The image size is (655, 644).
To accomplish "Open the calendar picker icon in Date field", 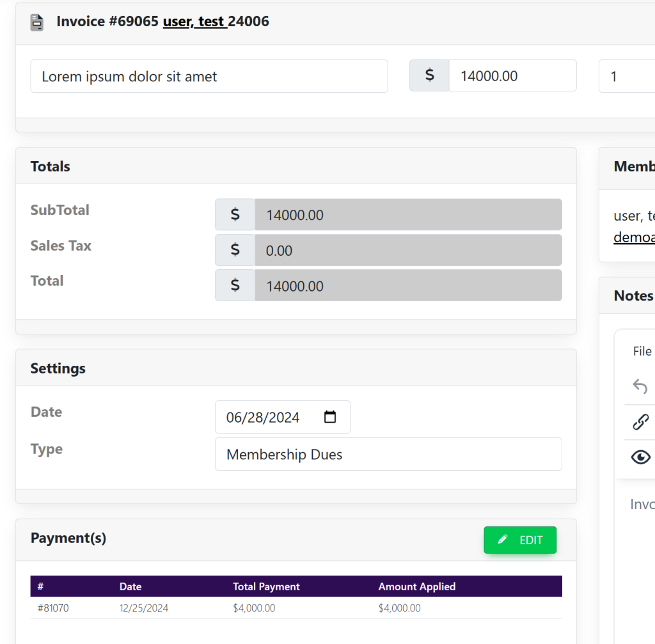I will [330, 418].
